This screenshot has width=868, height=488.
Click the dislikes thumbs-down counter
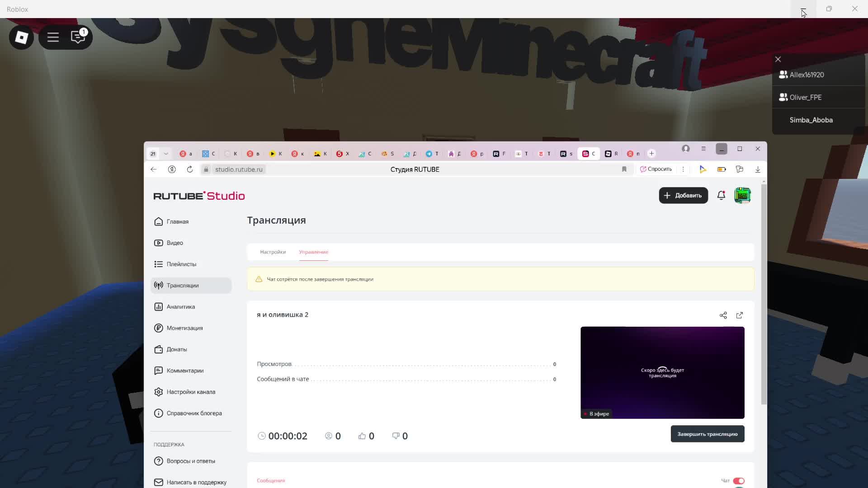point(400,436)
